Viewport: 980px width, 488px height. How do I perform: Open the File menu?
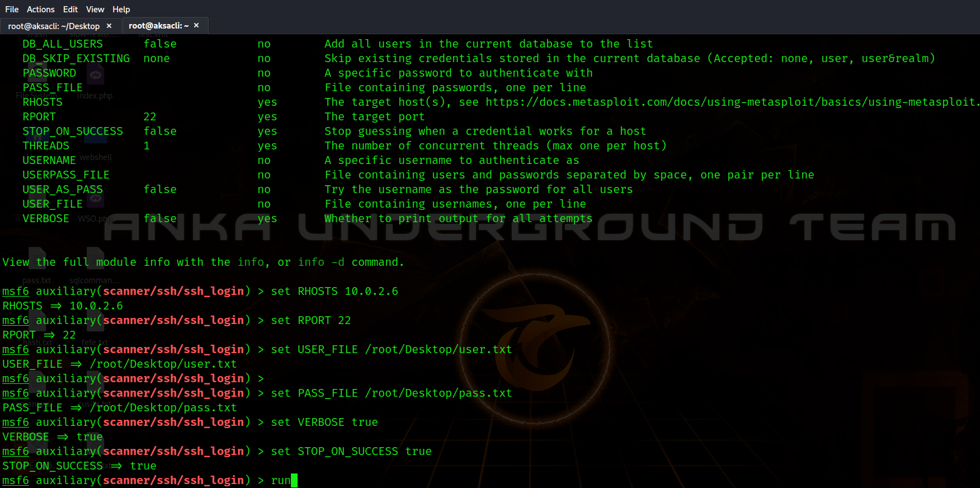pyautogui.click(x=12, y=9)
